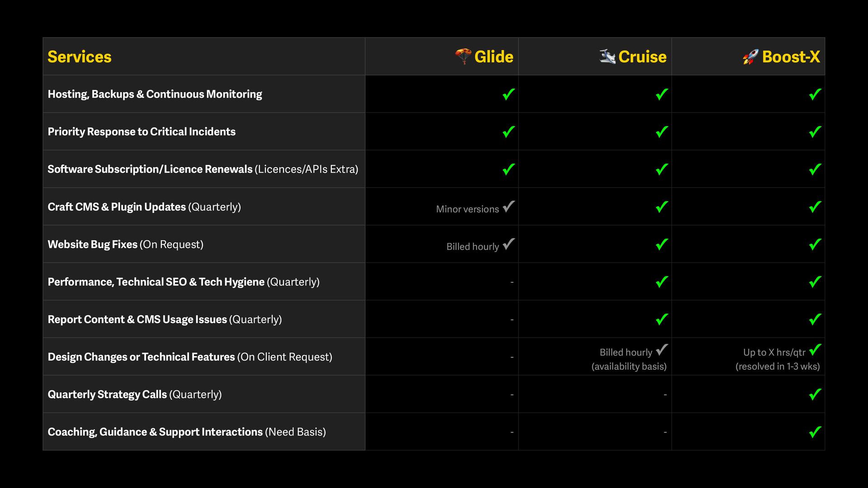Click the airplane icon beside Cruise
This screenshot has height=488, width=868.
pyautogui.click(x=607, y=56)
